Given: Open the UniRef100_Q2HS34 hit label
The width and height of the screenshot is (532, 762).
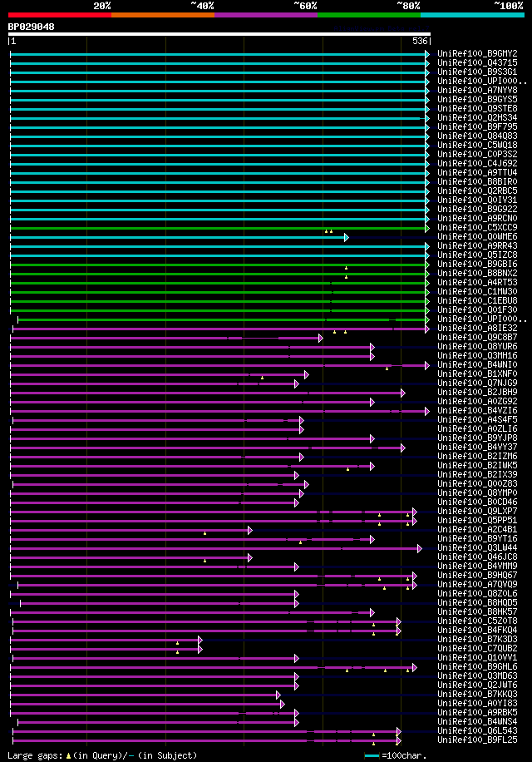Looking at the screenshot, I should (477, 117).
